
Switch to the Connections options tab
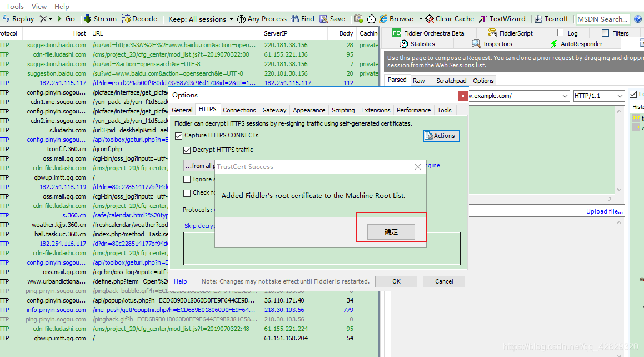[x=239, y=110]
